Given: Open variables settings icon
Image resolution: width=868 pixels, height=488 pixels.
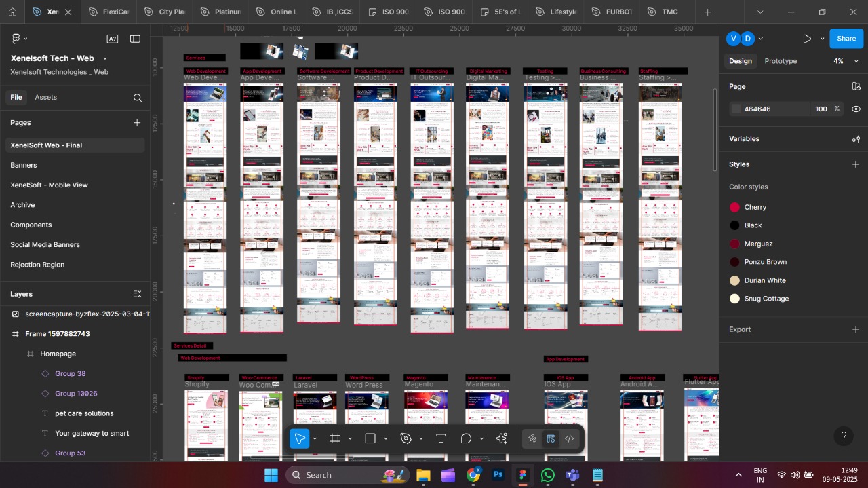Looking at the screenshot, I should click(856, 139).
